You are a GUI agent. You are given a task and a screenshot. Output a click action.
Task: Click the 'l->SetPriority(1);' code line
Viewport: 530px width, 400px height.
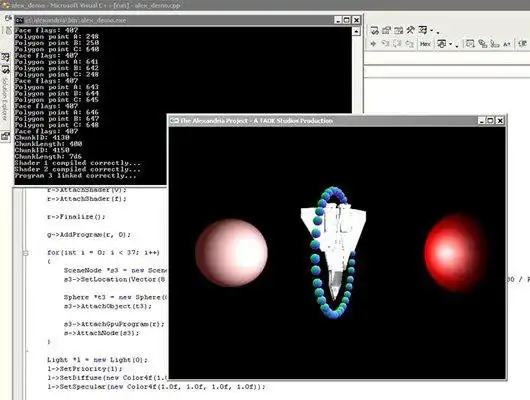pos(85,369)
